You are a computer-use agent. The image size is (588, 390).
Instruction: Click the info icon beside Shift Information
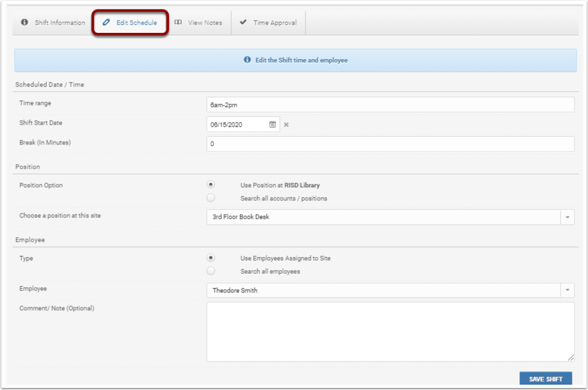click(x=25, y=23)
